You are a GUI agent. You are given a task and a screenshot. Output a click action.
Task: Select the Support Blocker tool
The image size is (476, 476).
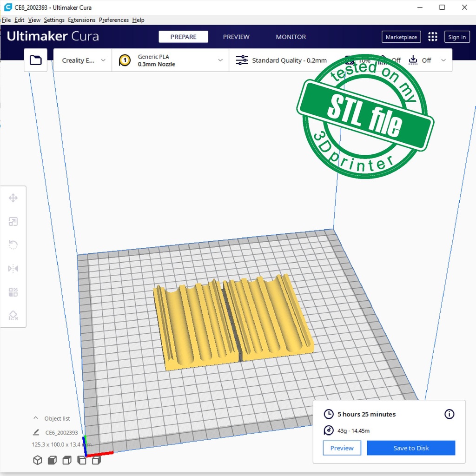13,316
